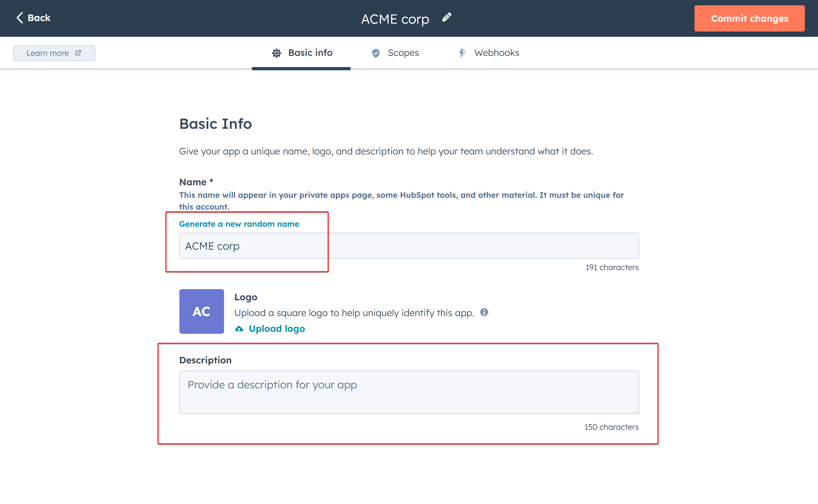This screenshot has width=818, height=504.
Task: Click Generate a new random name
Action: tap(239, 224)
